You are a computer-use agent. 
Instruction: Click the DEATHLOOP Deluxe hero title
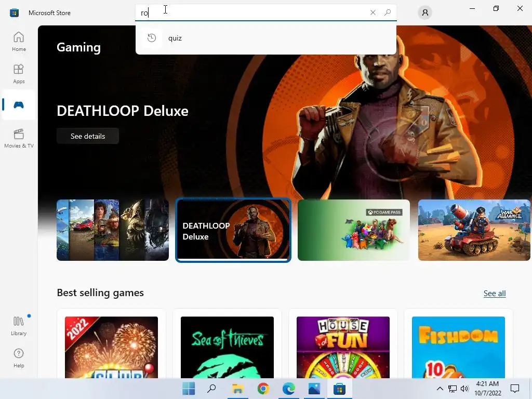[123, 111]
